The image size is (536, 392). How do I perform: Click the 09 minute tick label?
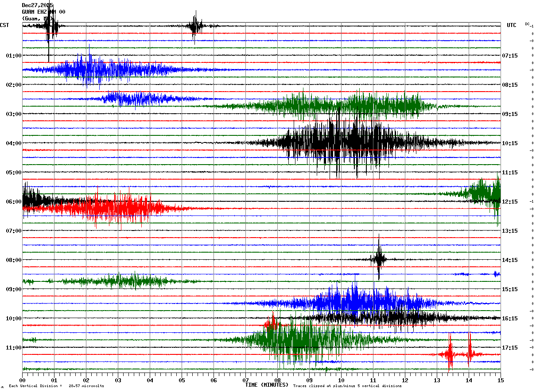point(309,380)
